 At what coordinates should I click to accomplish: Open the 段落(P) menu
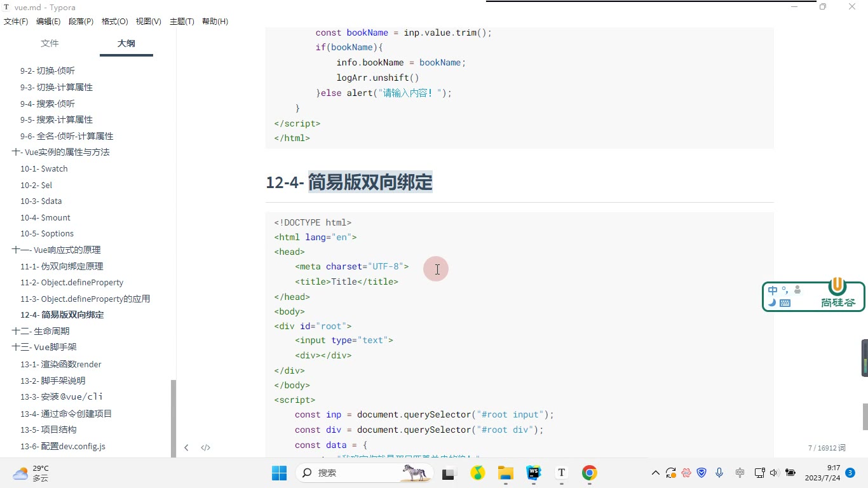[x=81, y=22]
